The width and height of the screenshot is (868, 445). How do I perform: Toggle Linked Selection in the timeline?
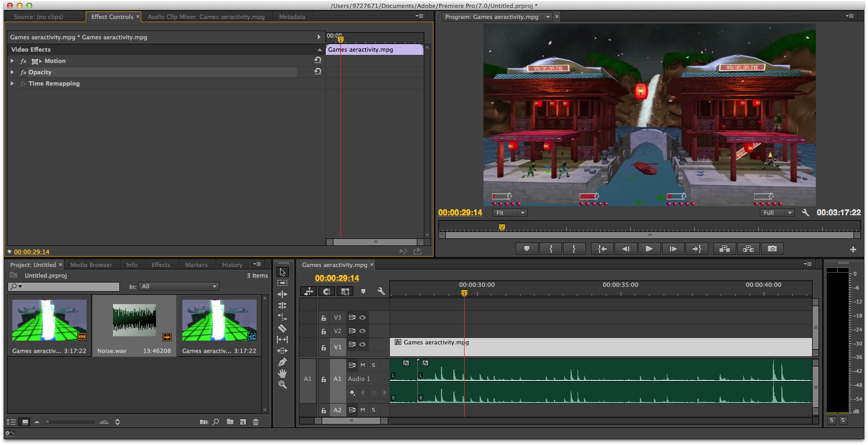point(345,291)
